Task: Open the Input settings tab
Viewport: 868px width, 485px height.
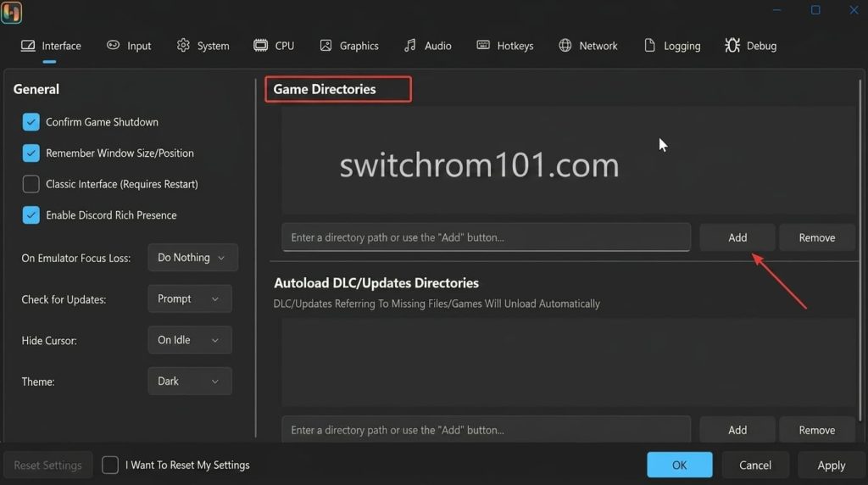Action: coord(129,46)
